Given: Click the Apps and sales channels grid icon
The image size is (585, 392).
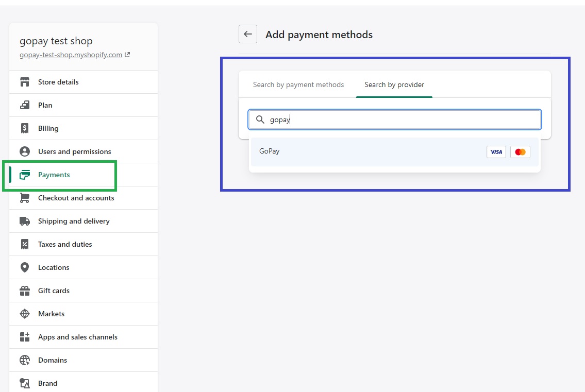Looking at the screenshot, I should 25,337.
